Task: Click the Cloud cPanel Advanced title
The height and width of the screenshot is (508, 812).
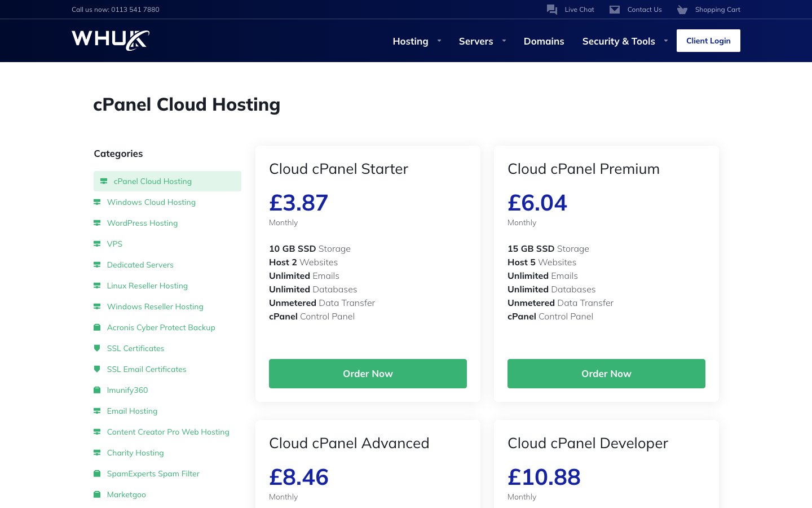Action: click(349, 443)
